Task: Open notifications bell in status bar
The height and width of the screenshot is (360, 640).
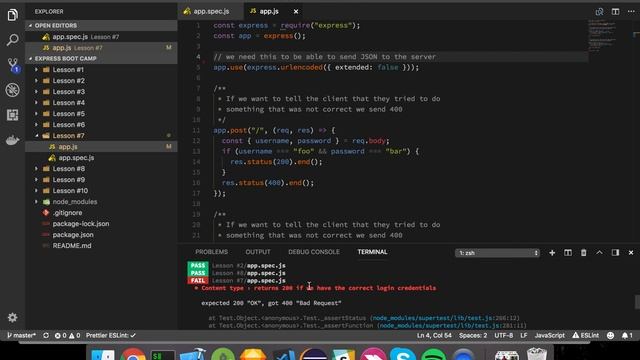Action: [x=627, y=335]
